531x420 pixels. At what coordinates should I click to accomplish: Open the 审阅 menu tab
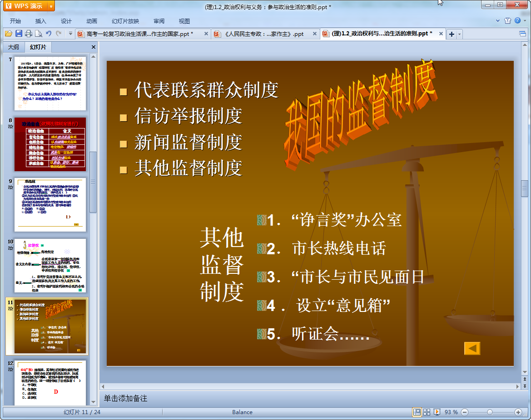click(159, 21)
